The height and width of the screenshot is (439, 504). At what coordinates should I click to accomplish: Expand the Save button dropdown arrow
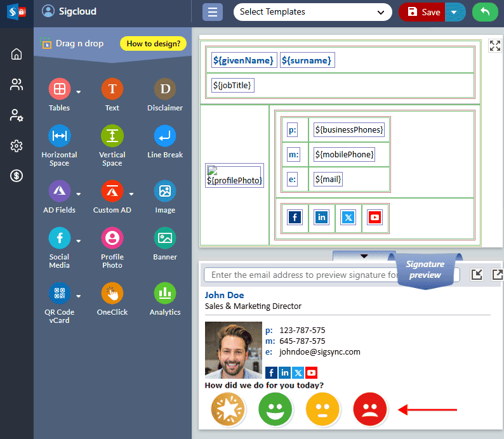[454, 12]
